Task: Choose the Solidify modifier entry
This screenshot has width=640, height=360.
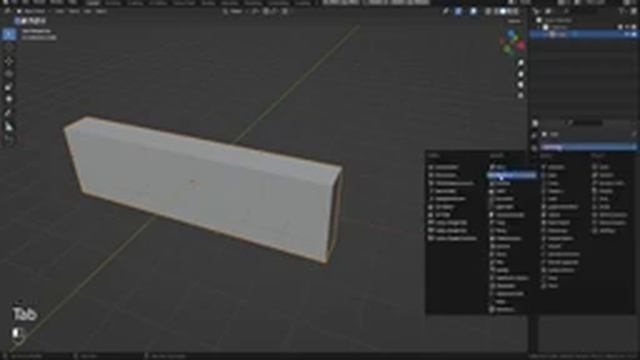Action: [502, 270]
